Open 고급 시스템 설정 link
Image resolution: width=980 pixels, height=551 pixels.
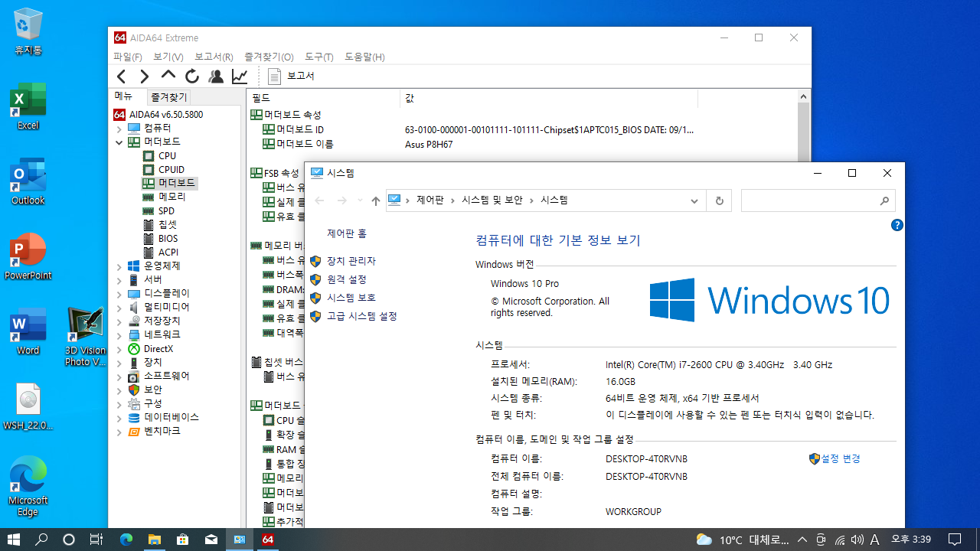coord(361,316)
